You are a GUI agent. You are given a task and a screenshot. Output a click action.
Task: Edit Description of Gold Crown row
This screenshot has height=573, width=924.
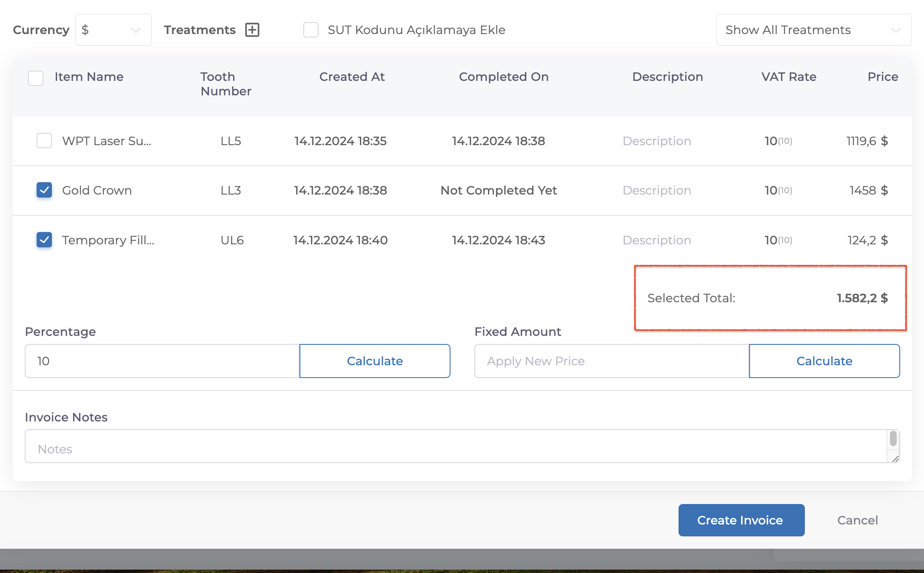656,190
